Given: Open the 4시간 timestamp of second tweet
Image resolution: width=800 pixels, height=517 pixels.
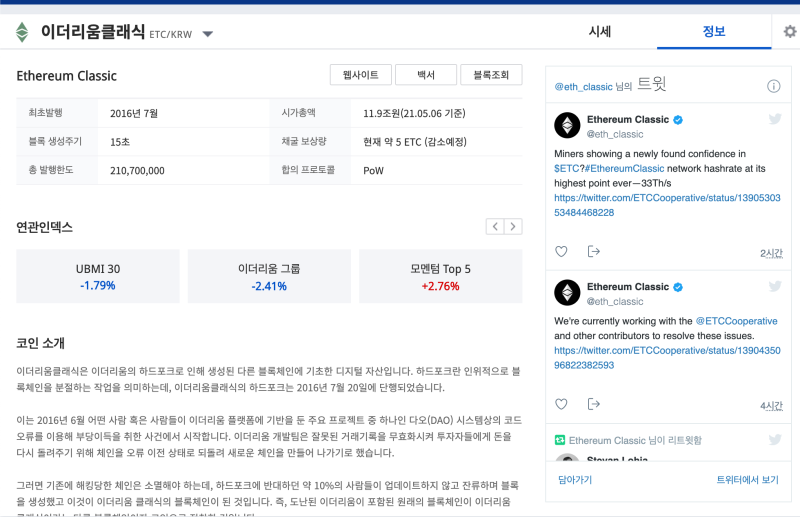Looking at the screenshot, I should click(x=771, y=406).
